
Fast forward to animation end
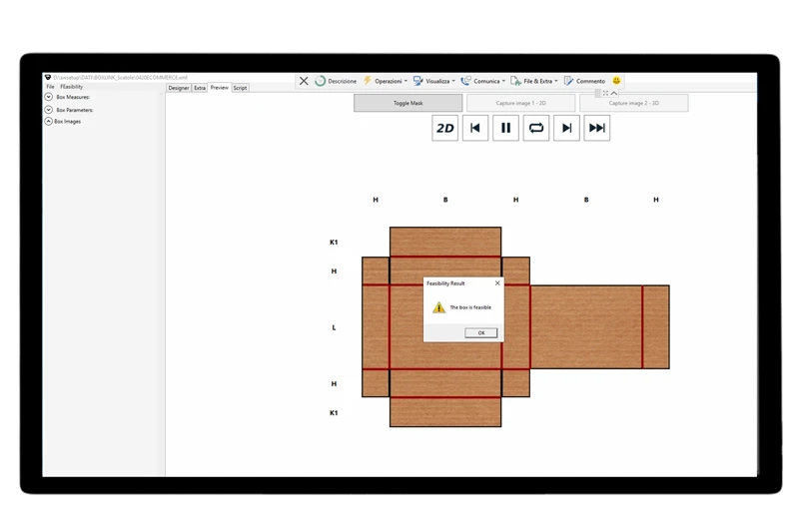pos(597,128)
